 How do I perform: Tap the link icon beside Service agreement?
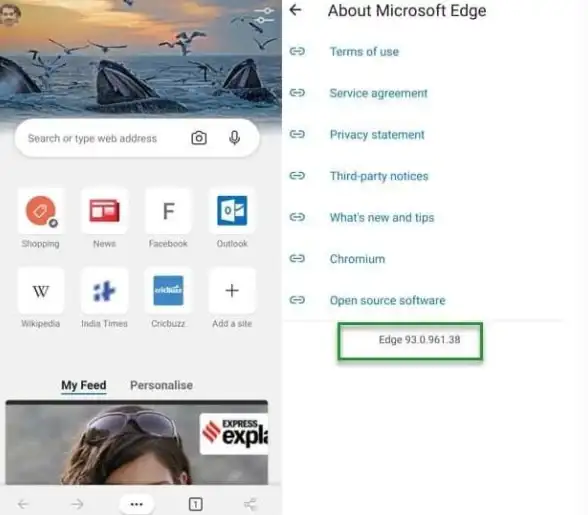click(297, 92)
